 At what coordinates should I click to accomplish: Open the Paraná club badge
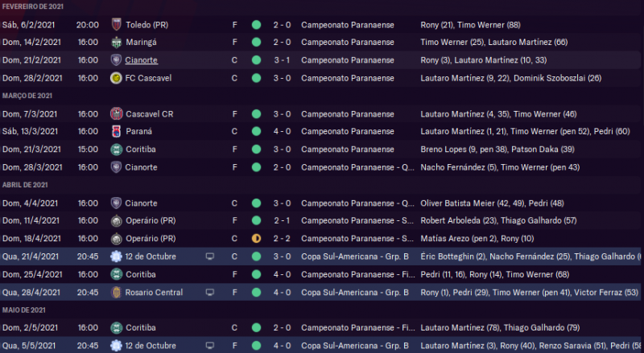116,132
